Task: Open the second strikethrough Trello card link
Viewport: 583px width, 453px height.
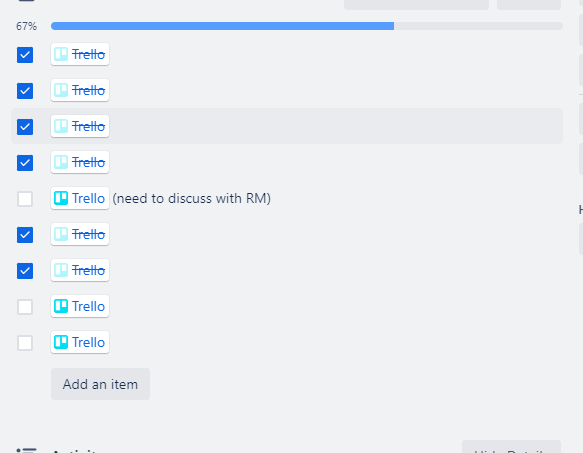Action: coord(80,90)
